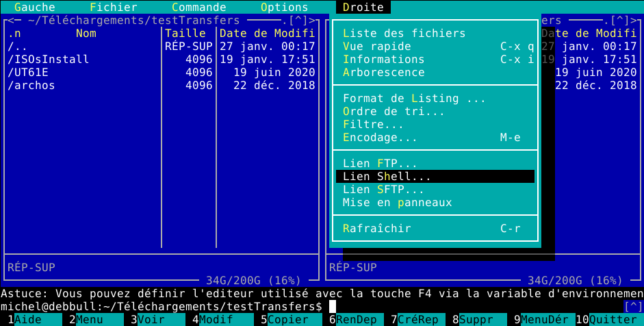Click 6 RenDep function key

pos(357,319)
